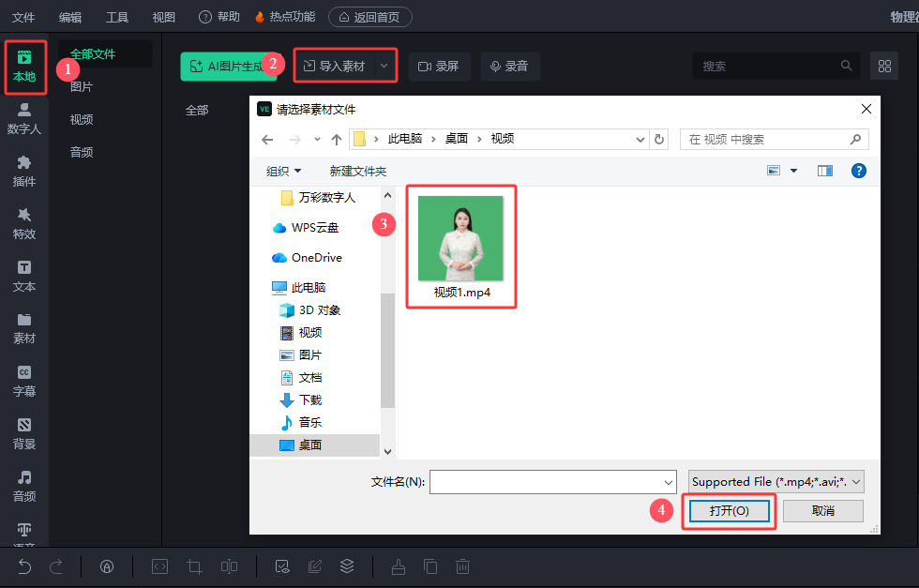Open the Supported File type dropdown
Image resolution: width=919 pixels, height=588 pixels.
pyautogui.click(x=776, y=482)
